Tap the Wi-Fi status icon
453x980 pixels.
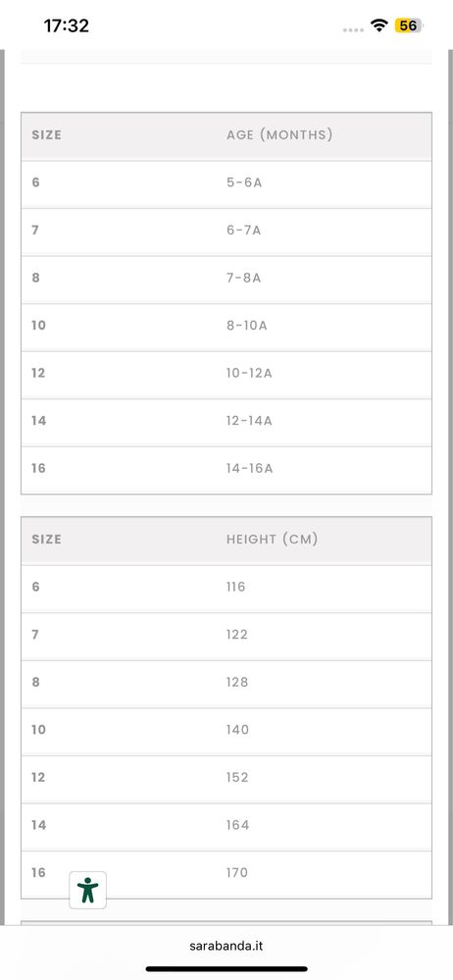pos(378,25)
